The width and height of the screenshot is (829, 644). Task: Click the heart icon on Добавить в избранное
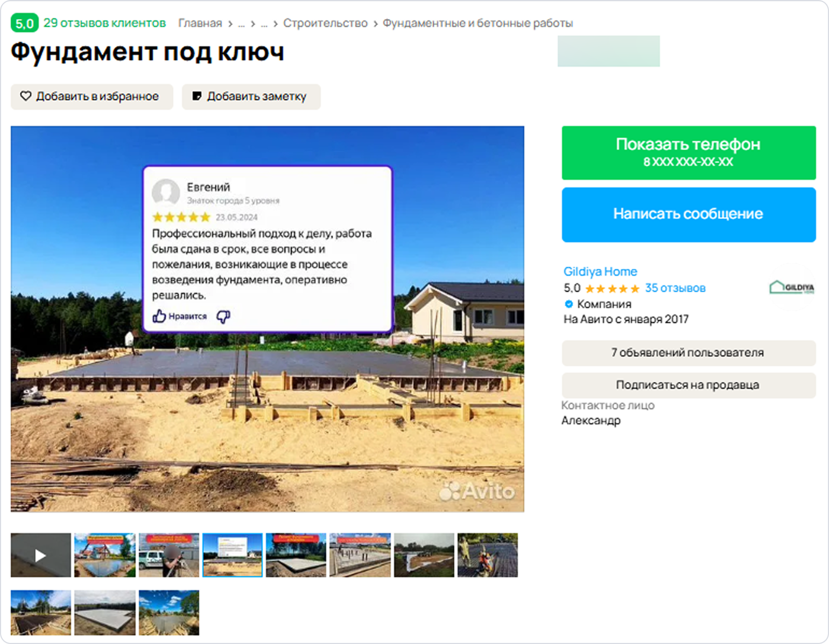26,96
